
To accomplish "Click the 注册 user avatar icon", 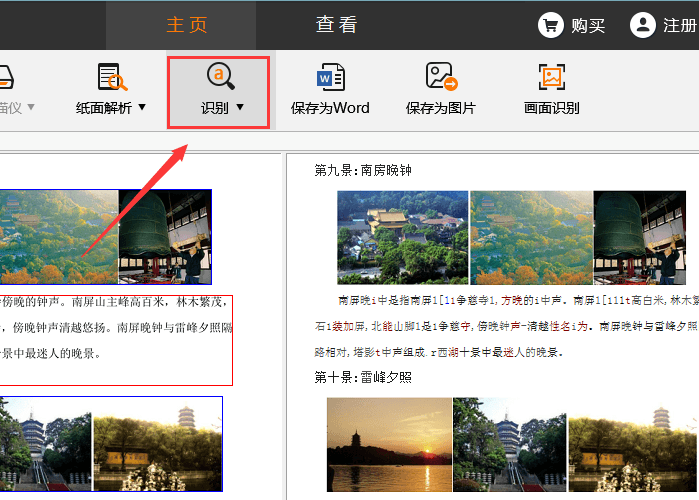I will point(642,25).
